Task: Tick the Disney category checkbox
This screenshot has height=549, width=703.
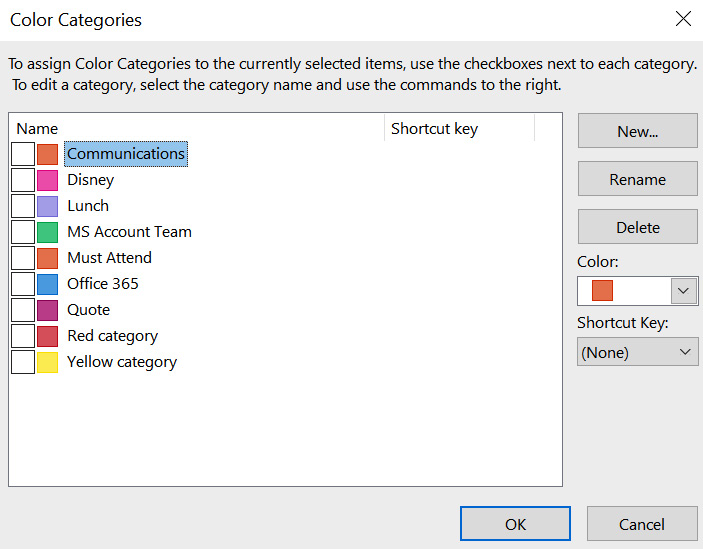Action: (23, 180)
